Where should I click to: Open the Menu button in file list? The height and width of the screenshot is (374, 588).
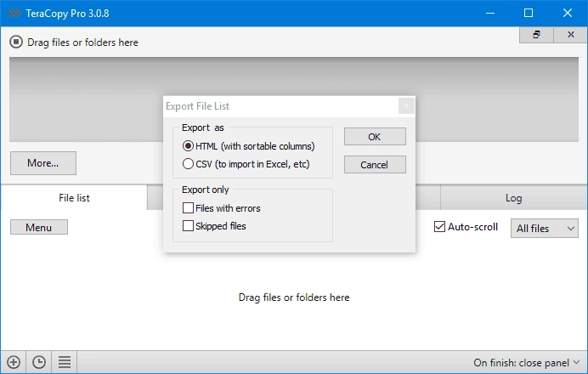(39, 227)
